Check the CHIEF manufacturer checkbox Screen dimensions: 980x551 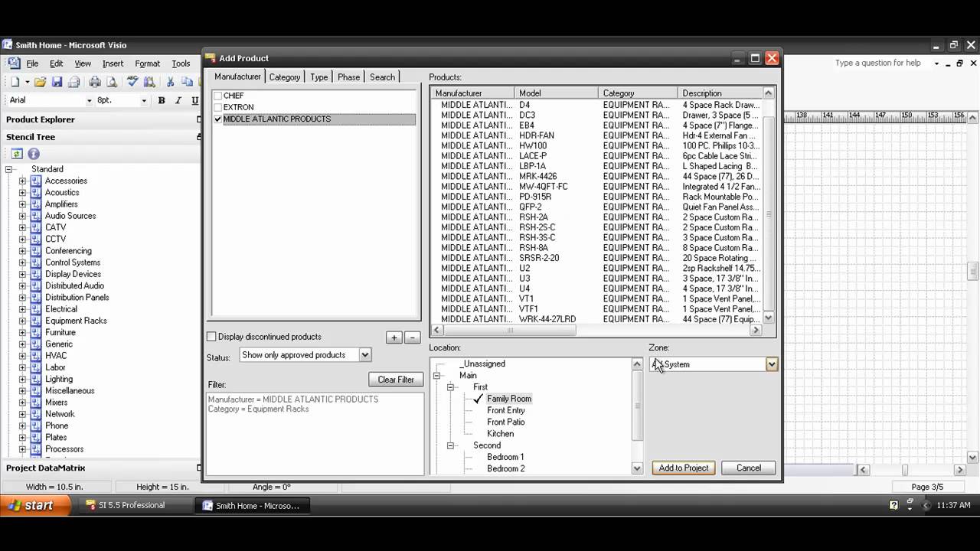(x=218, y=96)
